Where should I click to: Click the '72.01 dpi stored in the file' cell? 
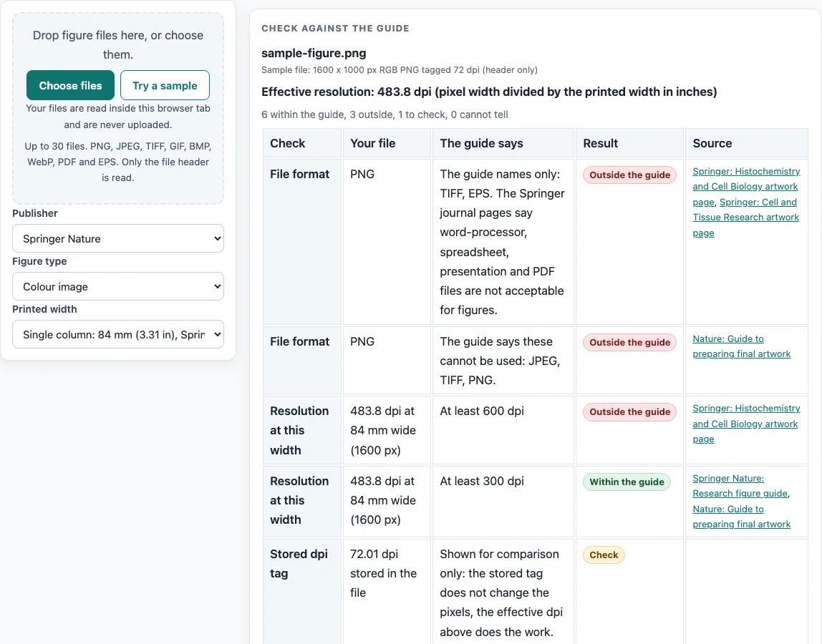(387, 591)
